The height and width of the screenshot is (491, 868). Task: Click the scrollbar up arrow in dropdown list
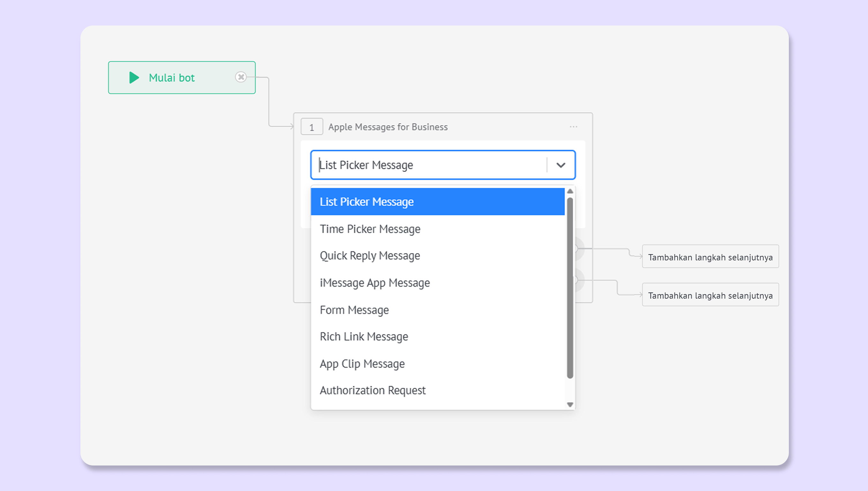coord(570,191)
